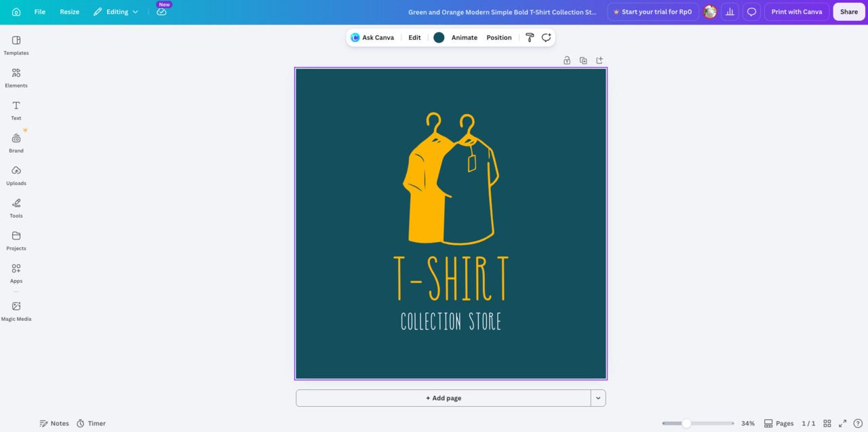868x432 pixels.
Task: Select the copy style paint roller
Action: pos(530,37)
